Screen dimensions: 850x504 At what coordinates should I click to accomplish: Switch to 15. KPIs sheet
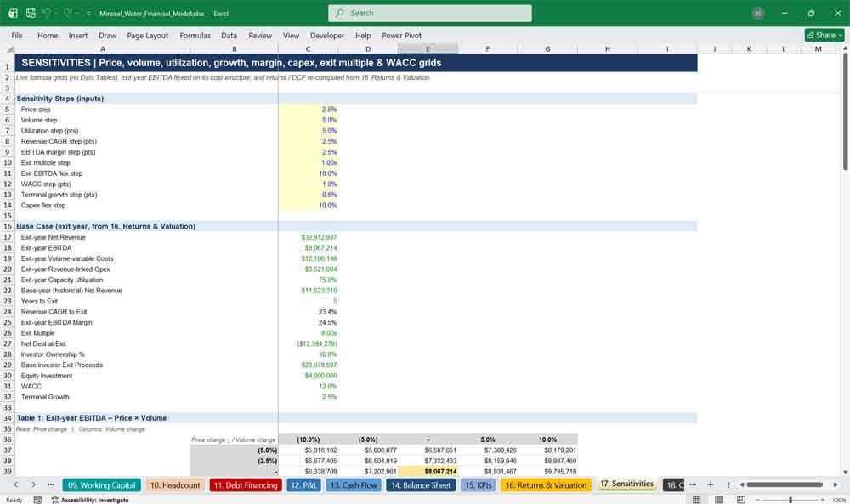(478, 485)
